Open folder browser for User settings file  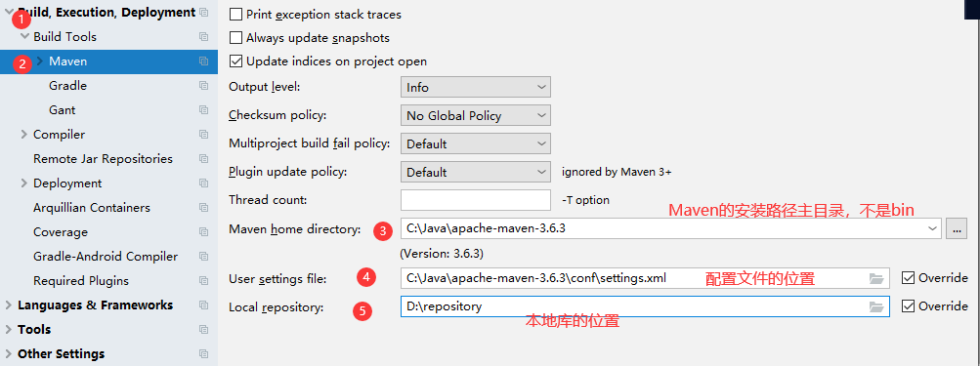(x=876, y=278)
